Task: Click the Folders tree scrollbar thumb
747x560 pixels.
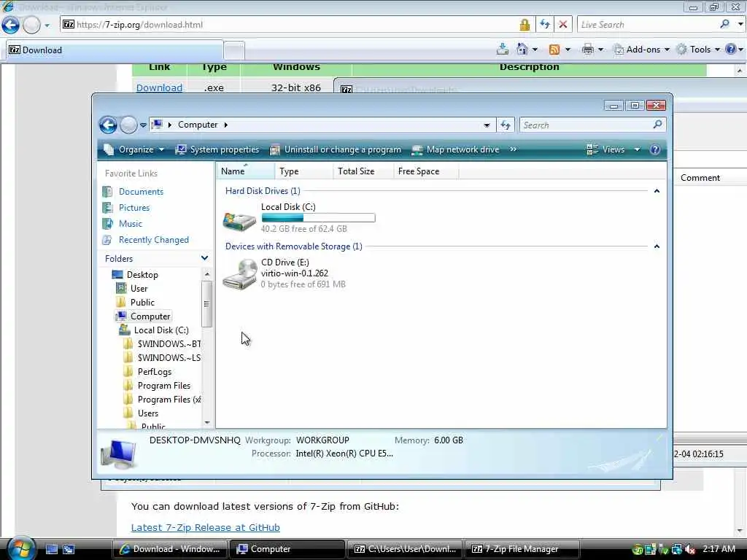Action: coord(206,304)
